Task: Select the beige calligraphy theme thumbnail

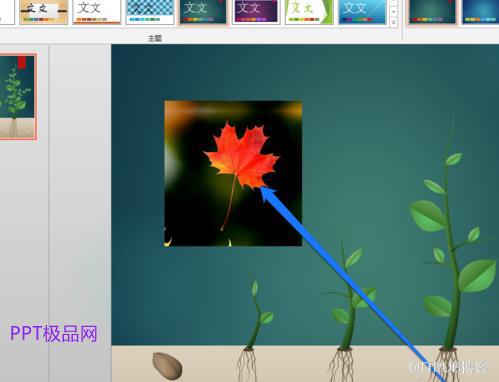Action: 43,12
